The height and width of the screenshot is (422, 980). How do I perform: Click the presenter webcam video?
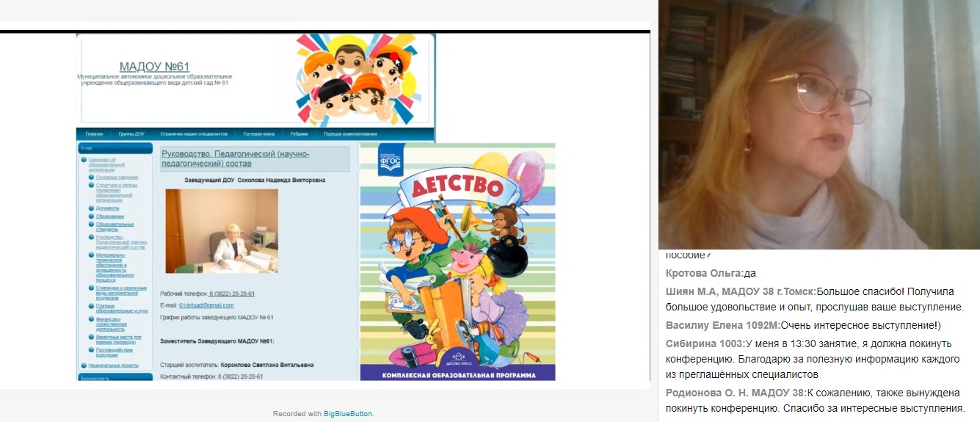(819, 125)
